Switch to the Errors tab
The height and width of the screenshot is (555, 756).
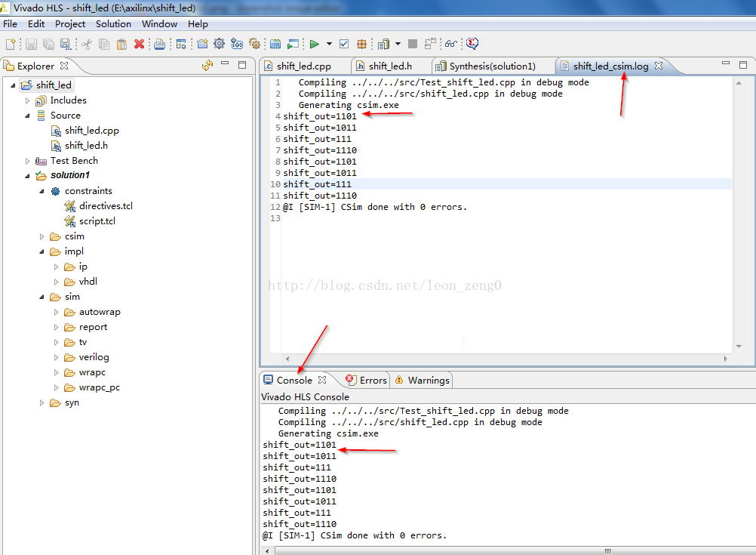point(373,380)
